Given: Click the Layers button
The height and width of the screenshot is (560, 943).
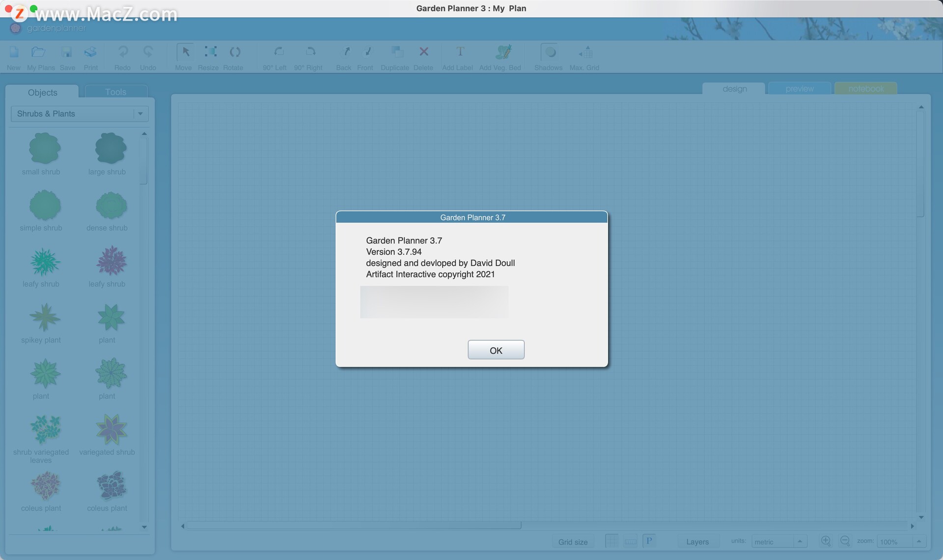Looking at the screenshot, I should pos(697,542).
